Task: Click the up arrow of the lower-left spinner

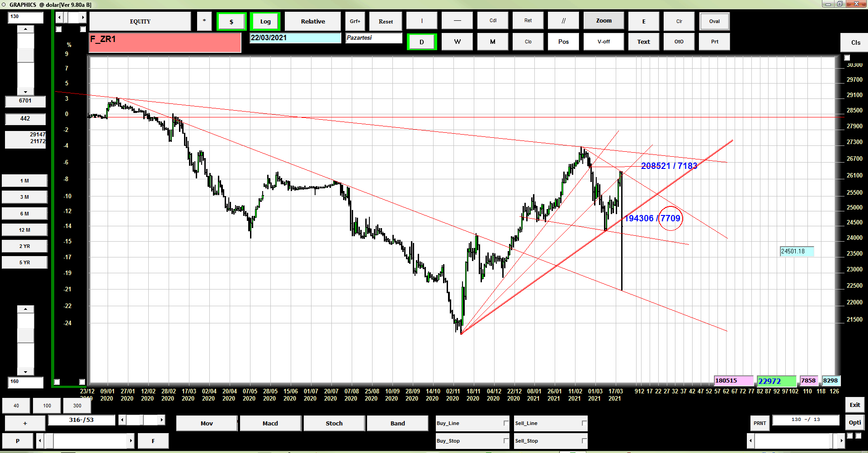Action: [x=25, y=309]
